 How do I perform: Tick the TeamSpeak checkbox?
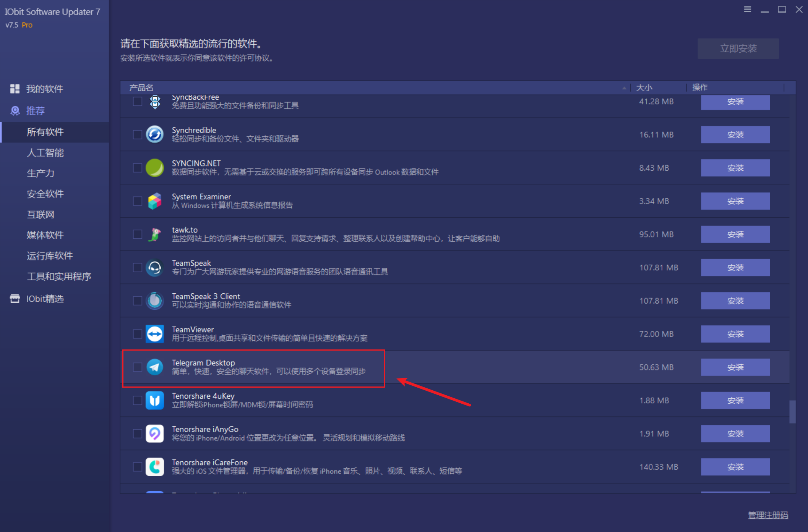click(138, 267)
